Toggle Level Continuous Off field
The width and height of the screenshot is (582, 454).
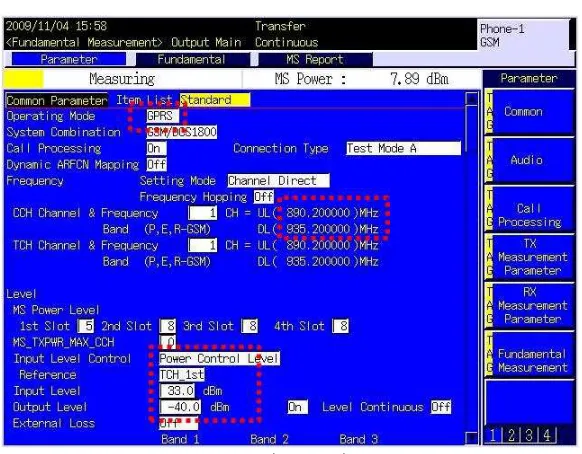click(x=441, y=407)
